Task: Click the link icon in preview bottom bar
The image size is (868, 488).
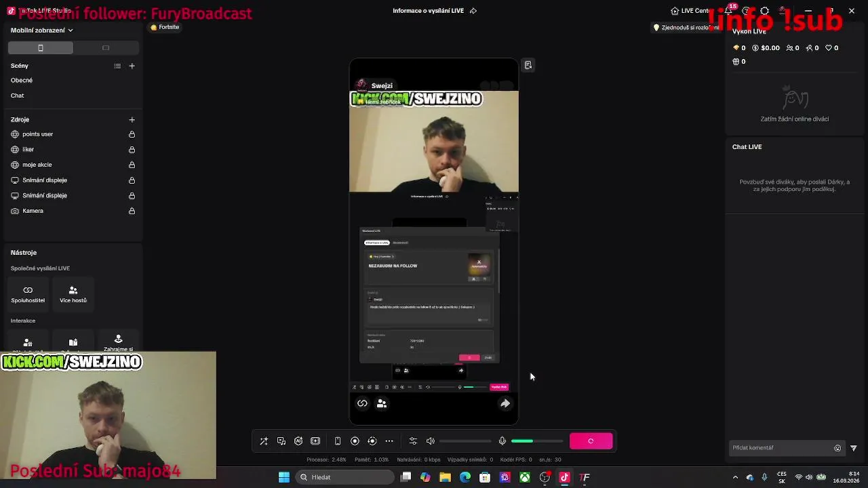Action: [362, 403]
